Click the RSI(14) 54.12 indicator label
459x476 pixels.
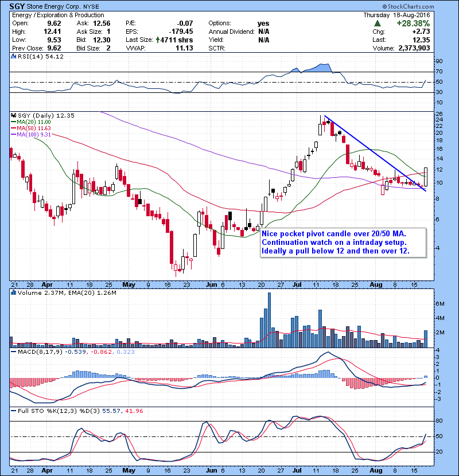[41, 56]
